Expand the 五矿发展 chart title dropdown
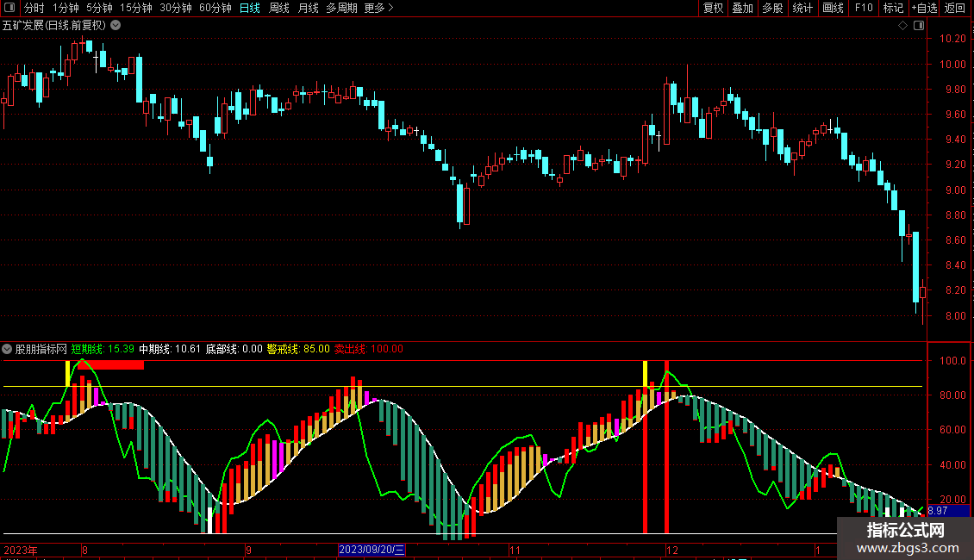Image resolution: width=974 pixels, height=560 pixels. pos(116,26)
